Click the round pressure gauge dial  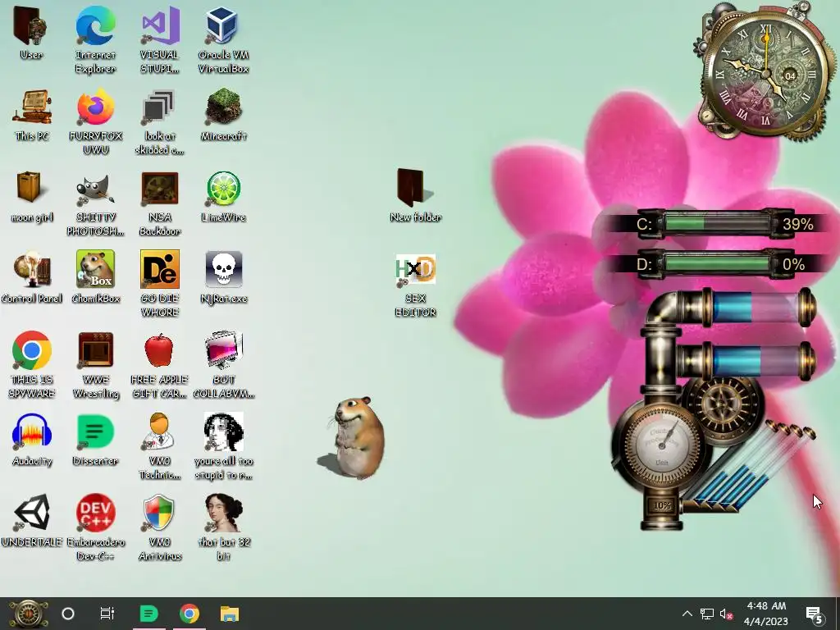click(663, 444)
